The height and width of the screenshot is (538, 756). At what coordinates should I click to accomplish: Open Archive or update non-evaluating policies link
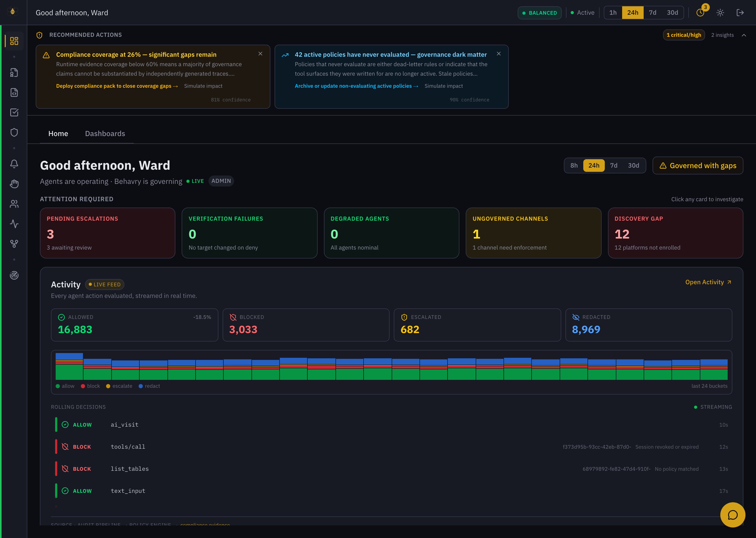tap(356, 86)
